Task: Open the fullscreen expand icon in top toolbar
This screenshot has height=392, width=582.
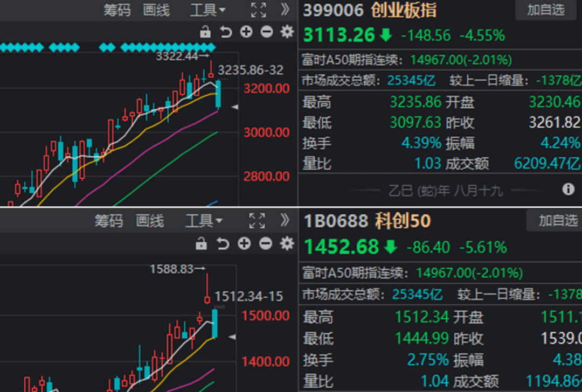Action: pos(259,9)
